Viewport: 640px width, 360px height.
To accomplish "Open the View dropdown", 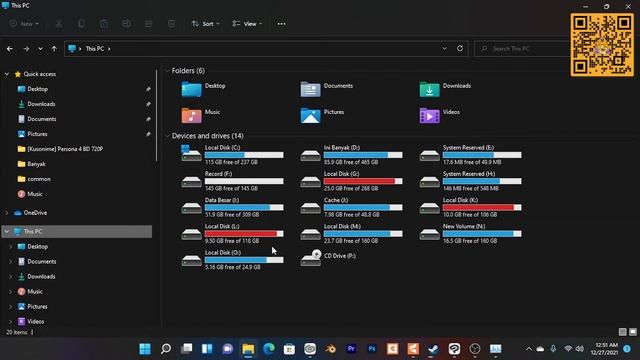I will coord(247,24).
